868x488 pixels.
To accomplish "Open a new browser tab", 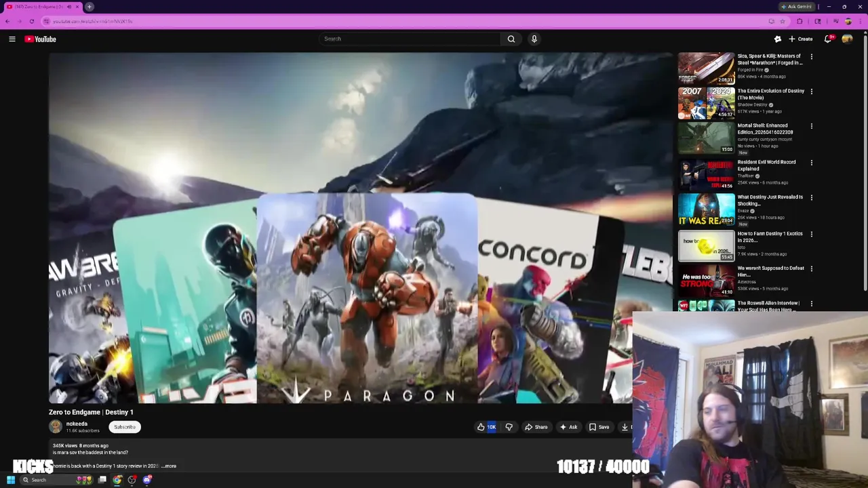I will tap(90, 7).
